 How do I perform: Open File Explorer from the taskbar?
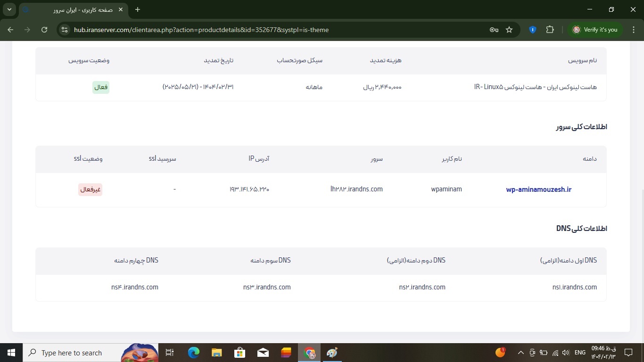pos(216,353)
